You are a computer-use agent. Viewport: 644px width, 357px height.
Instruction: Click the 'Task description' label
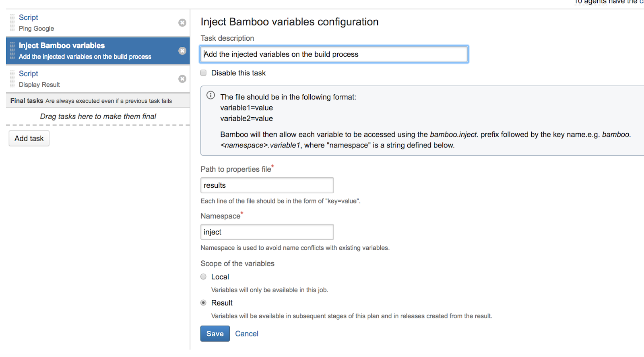point(227,38)
